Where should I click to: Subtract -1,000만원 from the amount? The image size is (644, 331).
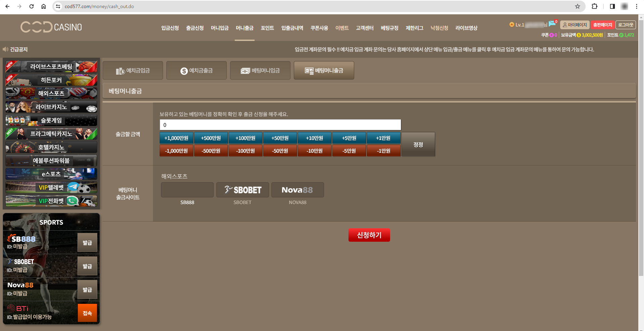click(x=176, y=151)
